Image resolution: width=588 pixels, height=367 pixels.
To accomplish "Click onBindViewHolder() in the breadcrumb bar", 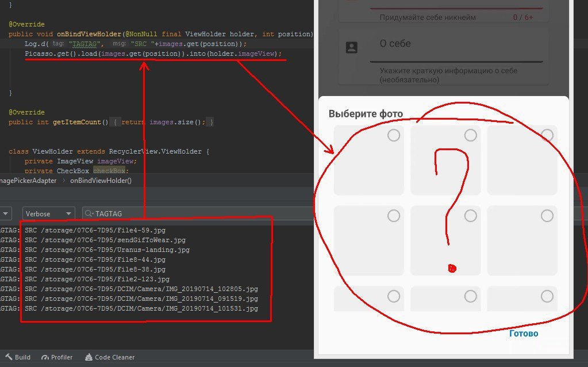I will pos(101,181).
